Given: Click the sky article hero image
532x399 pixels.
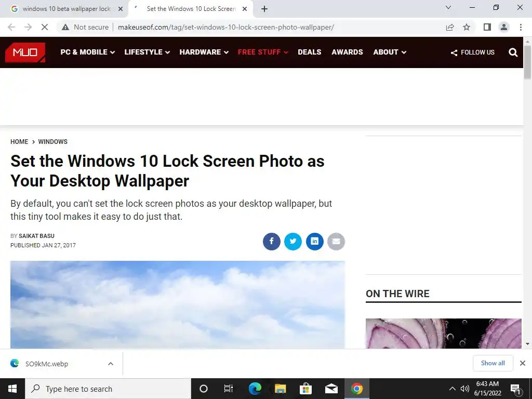Looking at the screenshot, I should pos(178,304).
